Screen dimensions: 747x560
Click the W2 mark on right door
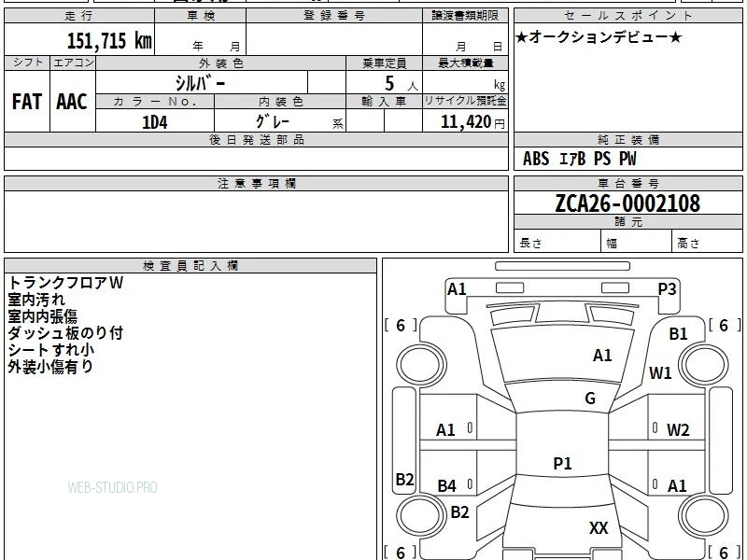679,430
